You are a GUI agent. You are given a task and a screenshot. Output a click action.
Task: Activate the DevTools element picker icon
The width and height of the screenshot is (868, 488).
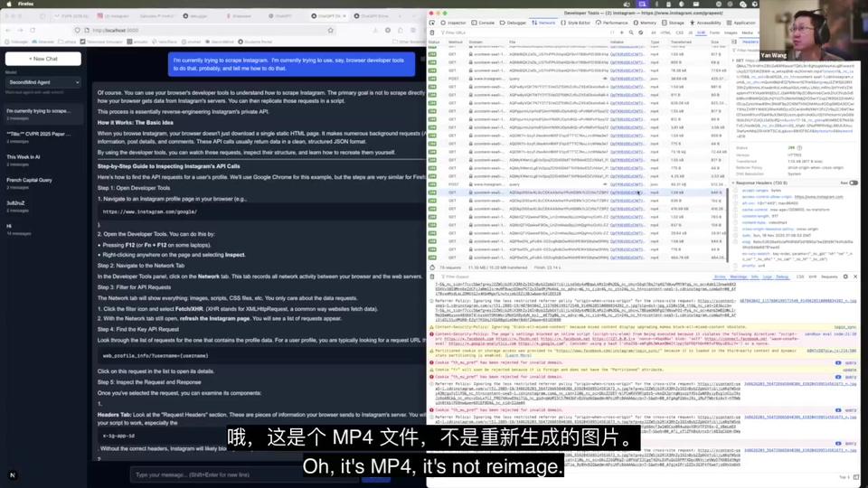point(432,23)
